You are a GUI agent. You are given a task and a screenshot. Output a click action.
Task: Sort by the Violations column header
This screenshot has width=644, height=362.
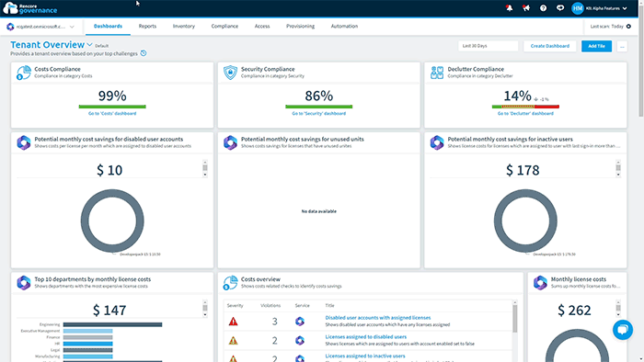[270, 305]
